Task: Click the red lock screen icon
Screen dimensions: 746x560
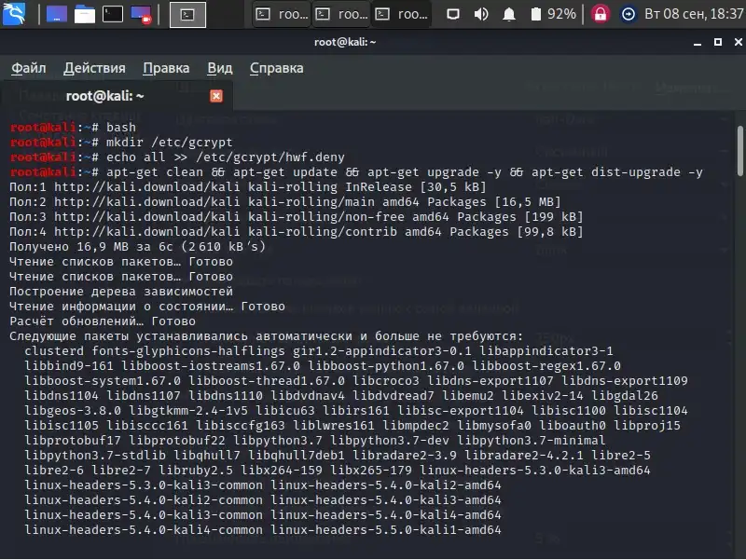Action: coord(601,14)
